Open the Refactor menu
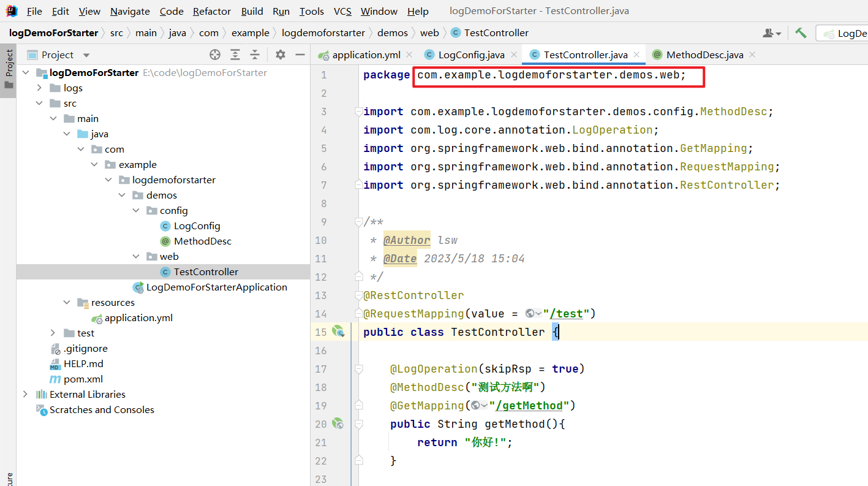Screen dimensions: 868x486 (x=211, y=10)
